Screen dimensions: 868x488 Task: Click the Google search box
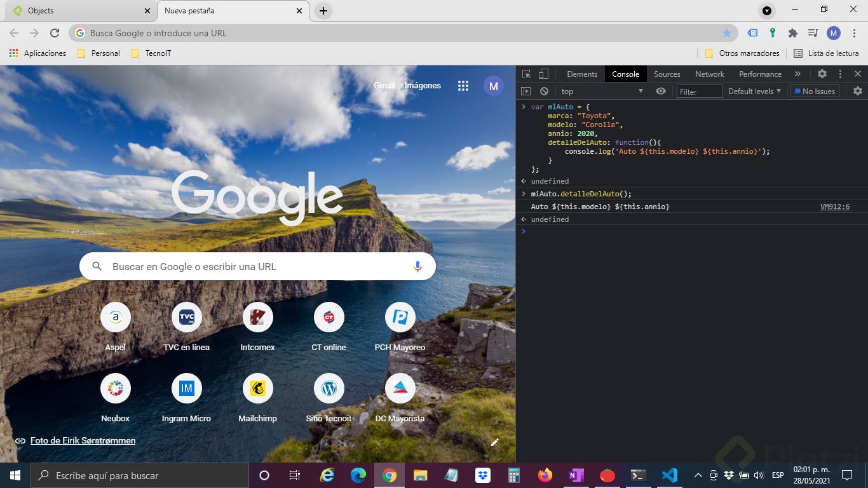[x=257, y=266]
